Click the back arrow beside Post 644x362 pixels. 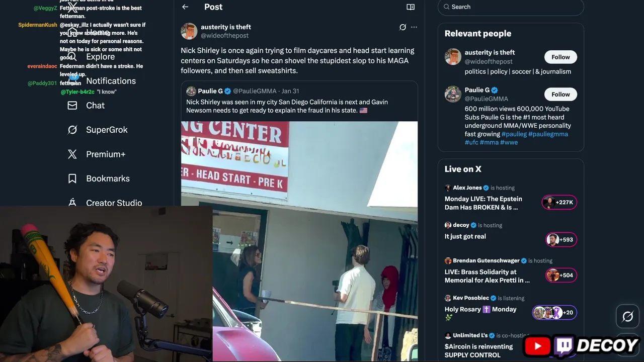point(185,7)
